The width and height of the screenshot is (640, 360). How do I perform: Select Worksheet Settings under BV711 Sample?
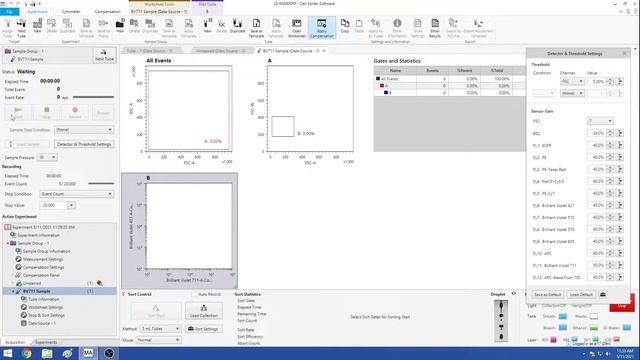pyautogui.click(x=45, y=307)
